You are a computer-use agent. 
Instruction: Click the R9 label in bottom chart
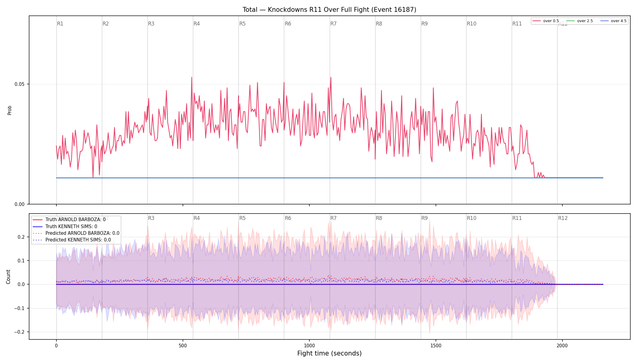pos(424,218)
